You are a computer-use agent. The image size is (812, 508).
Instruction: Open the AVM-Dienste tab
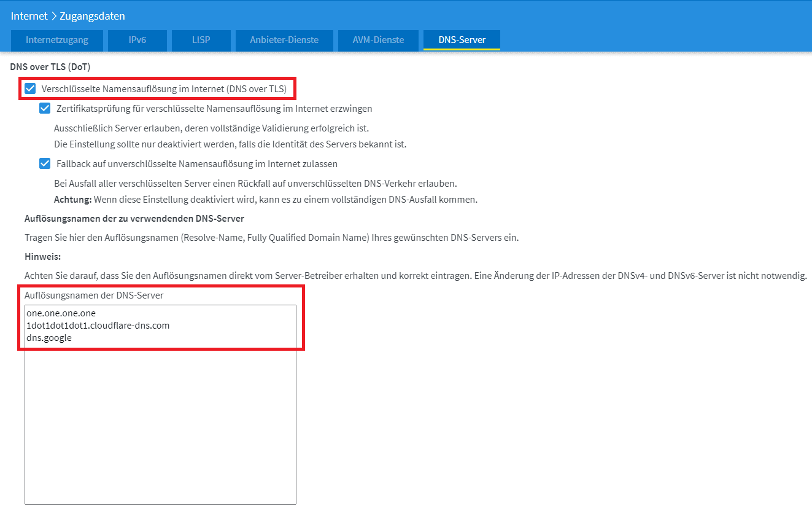pyautogui.click(x=378, y=40)
